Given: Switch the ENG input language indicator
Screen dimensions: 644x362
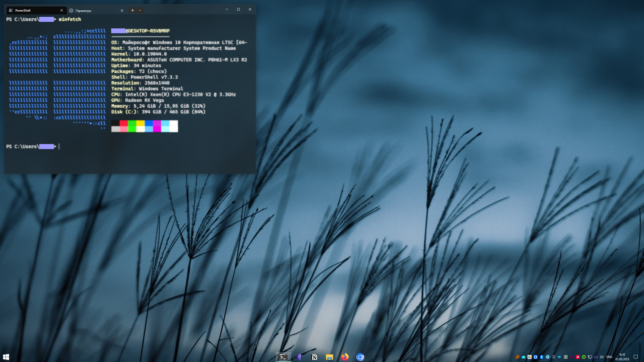Looking at the screenshot, I should [x=609, y=357].
